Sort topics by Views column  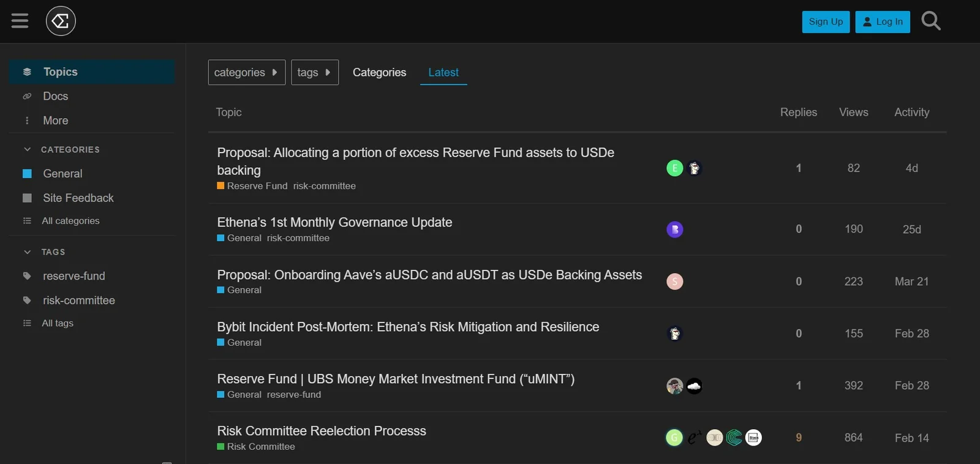(x=853, y=112)
